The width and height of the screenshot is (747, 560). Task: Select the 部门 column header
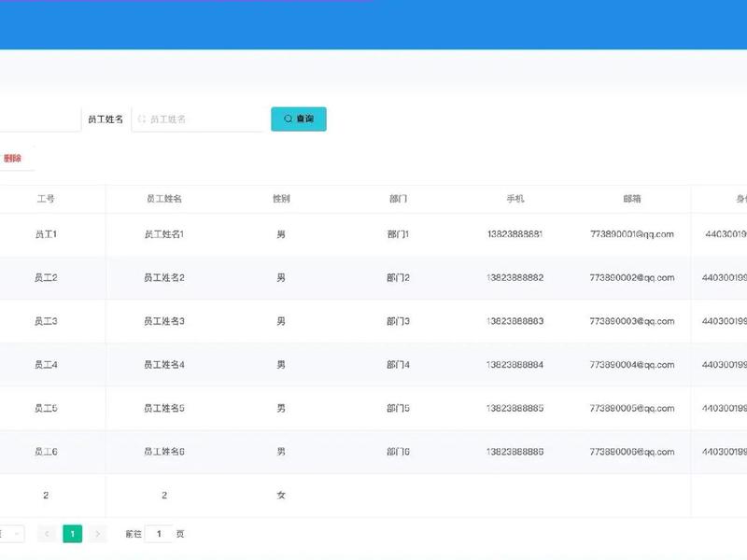coord(399,199)
